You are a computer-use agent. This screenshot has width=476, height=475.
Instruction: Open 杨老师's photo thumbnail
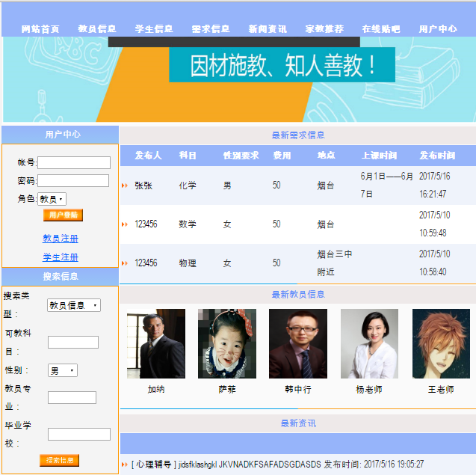[x=369, y=343]
